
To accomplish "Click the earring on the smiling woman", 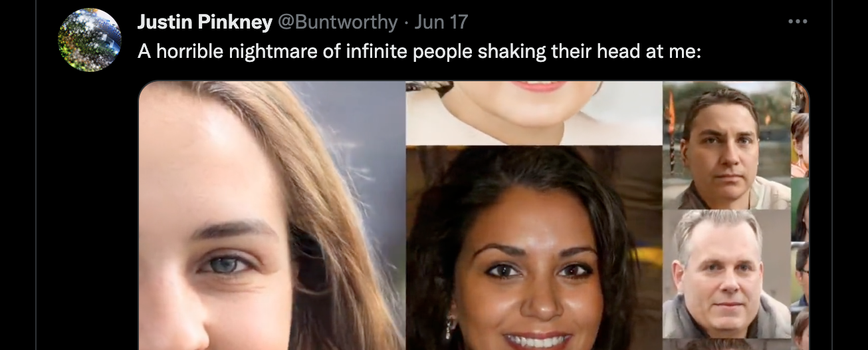I will click(x=450, y=327).
